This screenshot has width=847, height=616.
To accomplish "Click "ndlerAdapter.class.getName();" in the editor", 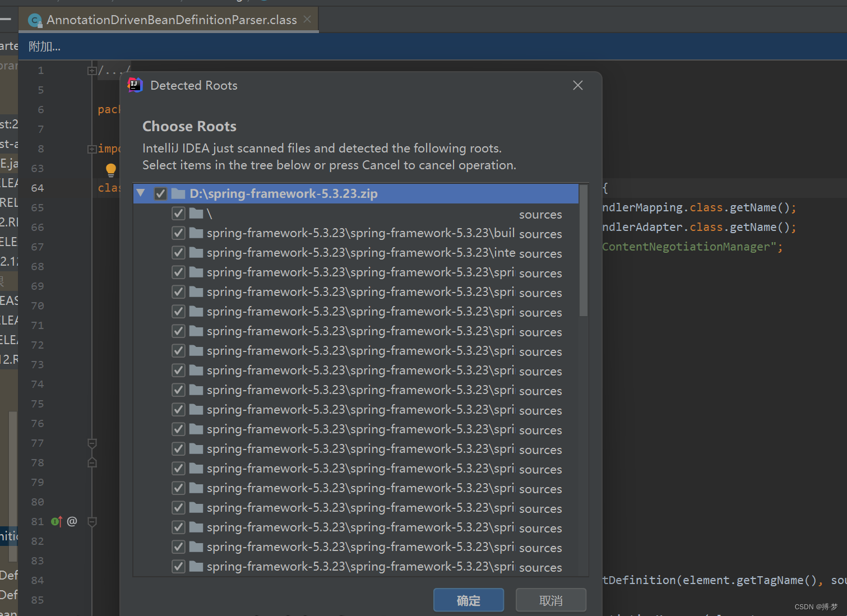I will tap(699, 227).
